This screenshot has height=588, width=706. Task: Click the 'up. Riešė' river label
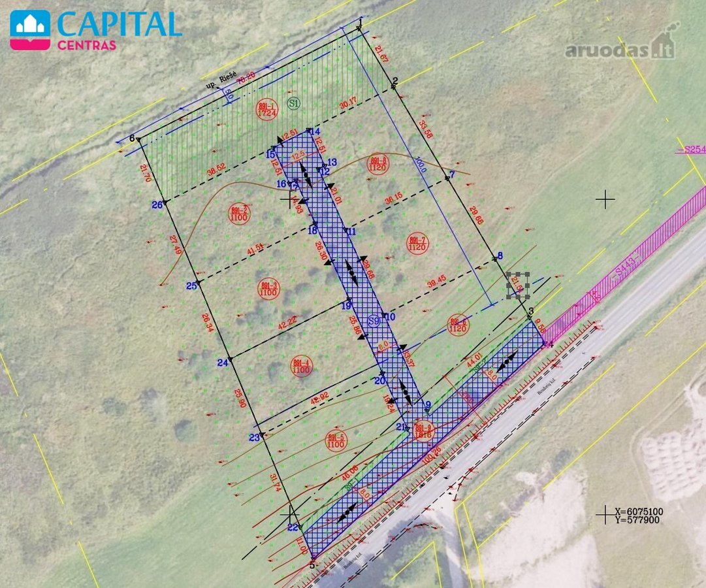pos(221,81)
